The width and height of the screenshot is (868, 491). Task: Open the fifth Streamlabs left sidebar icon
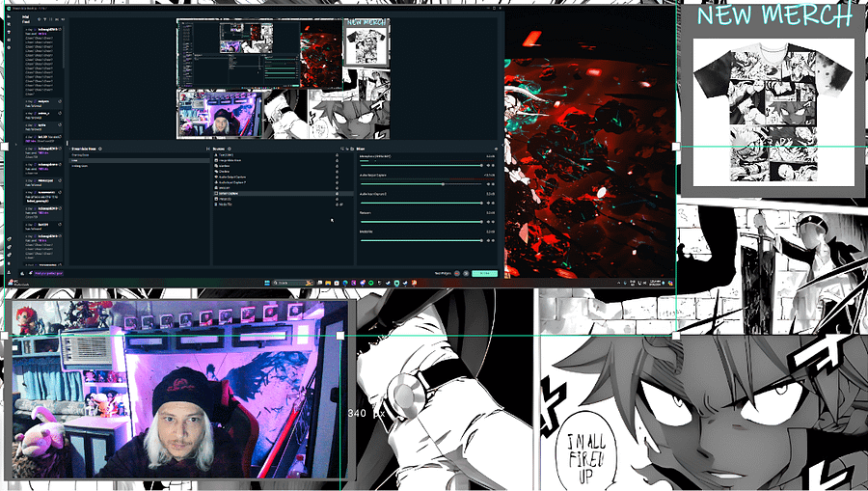point(9,47)
